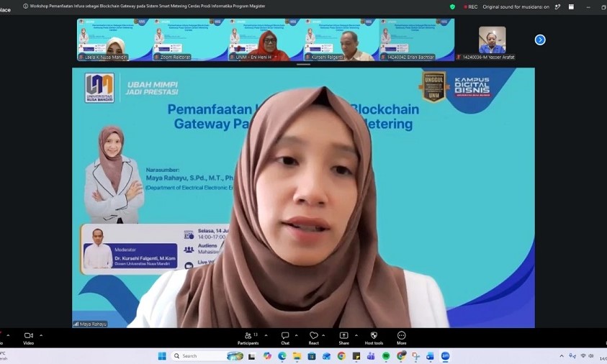Expand the Share options caret
Screen dimensions: 607x364
pos(356,335)
